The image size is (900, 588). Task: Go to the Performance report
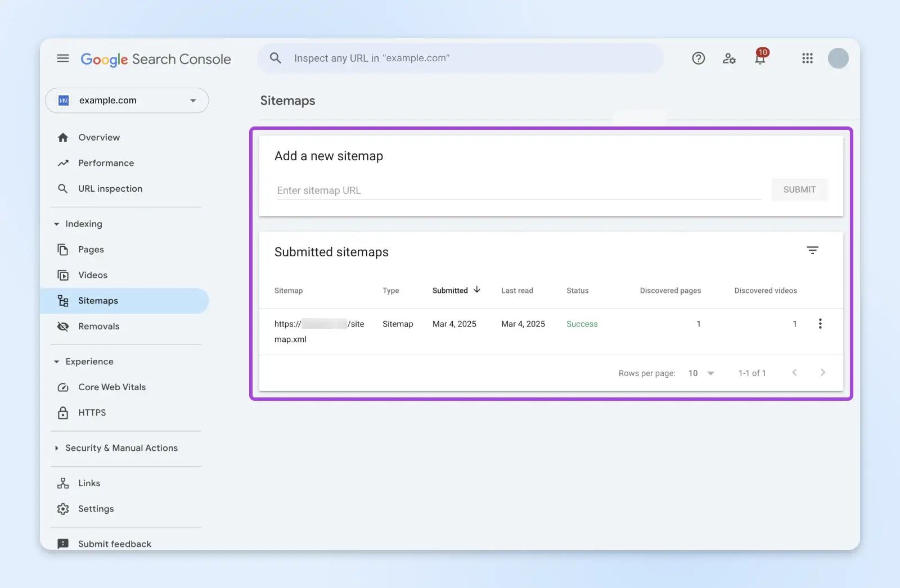pyautogui.click(x=106, y=163)
